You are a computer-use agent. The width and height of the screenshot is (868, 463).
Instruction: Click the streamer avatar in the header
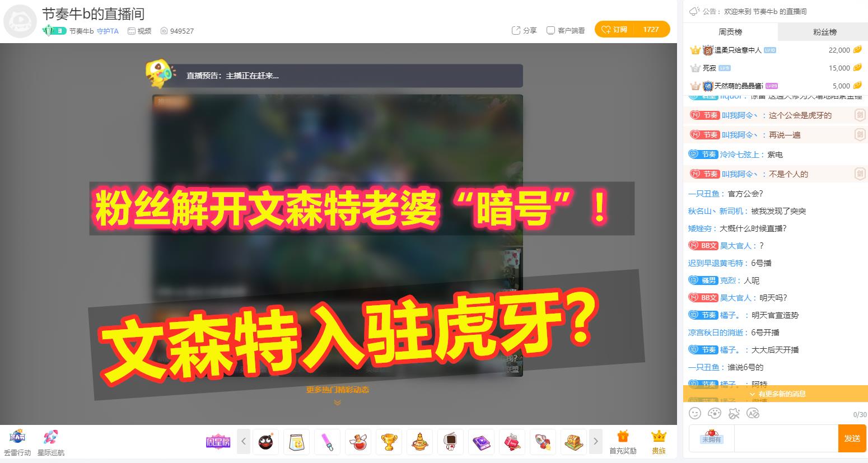[x=21, y=22]
